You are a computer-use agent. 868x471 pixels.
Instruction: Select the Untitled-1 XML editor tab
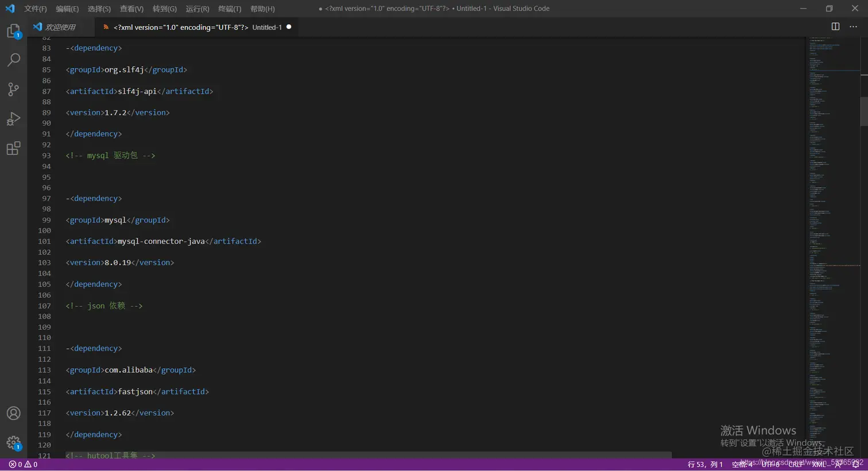pos(195,27)
